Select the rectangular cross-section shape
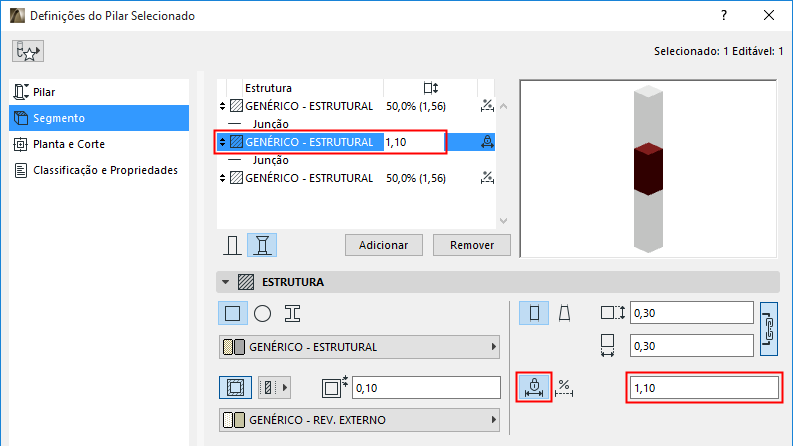793x446 pixels. click(x=233, y=313)
